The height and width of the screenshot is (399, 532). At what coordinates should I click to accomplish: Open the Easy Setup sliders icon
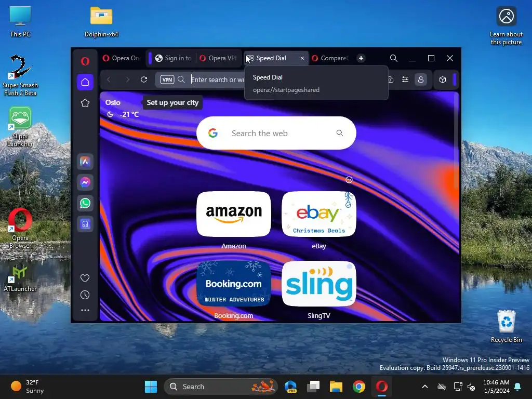(405, 79)
